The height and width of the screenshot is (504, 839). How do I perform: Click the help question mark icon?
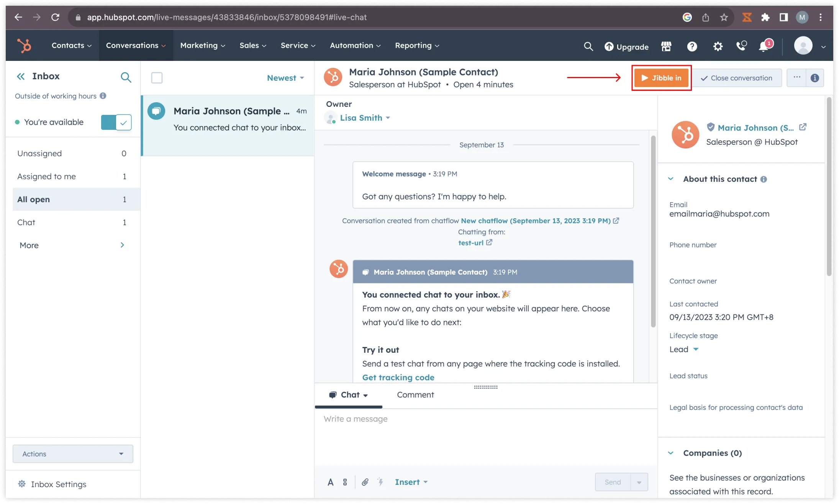tap(692, 46)
